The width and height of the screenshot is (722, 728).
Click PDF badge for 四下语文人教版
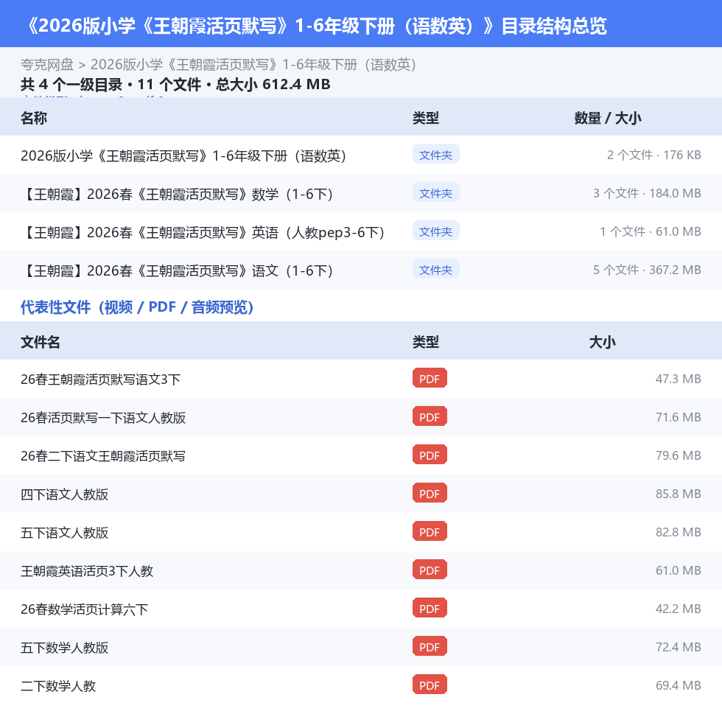point(430,494)
